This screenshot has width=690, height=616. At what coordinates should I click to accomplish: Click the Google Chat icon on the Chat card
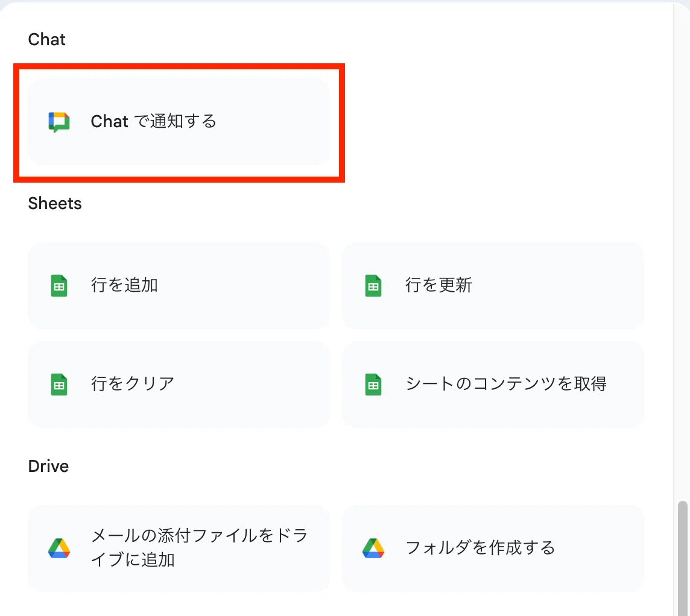[59, 122]
